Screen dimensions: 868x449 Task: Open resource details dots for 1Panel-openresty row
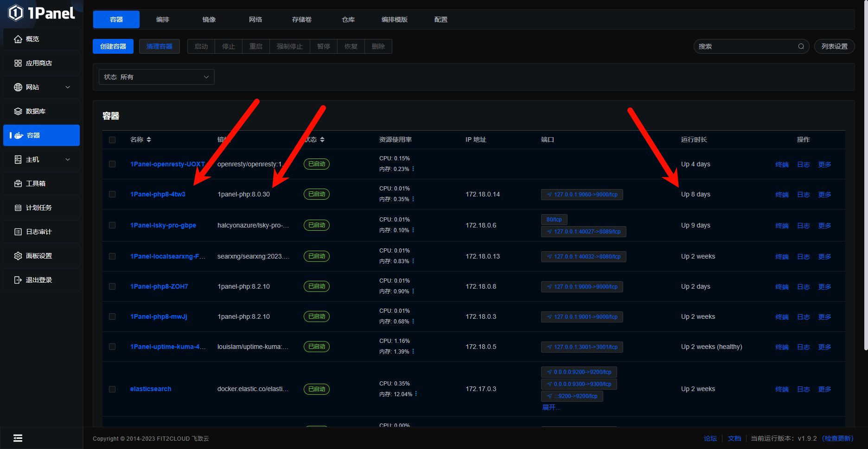tap(413, 169)
